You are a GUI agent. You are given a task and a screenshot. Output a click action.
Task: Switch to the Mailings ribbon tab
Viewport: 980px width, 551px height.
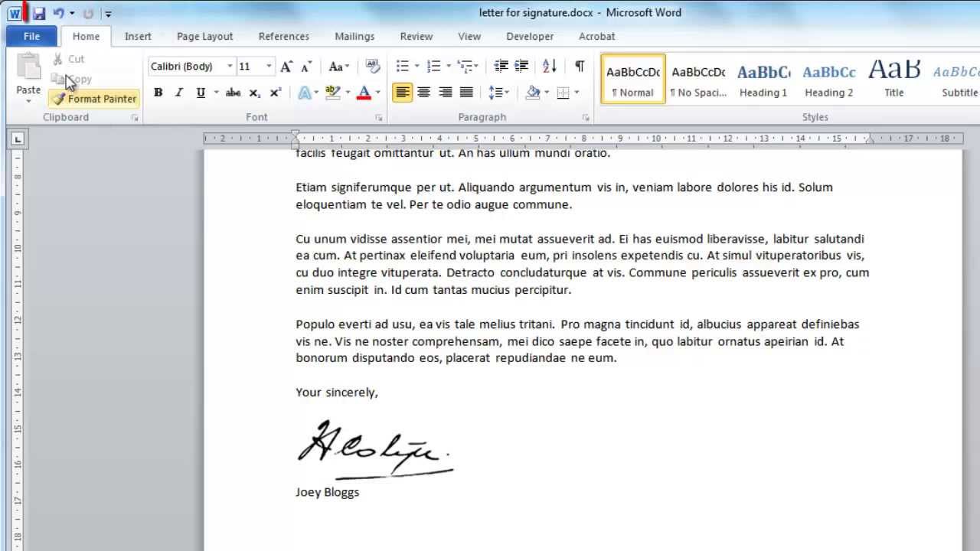tap(354, 36)
